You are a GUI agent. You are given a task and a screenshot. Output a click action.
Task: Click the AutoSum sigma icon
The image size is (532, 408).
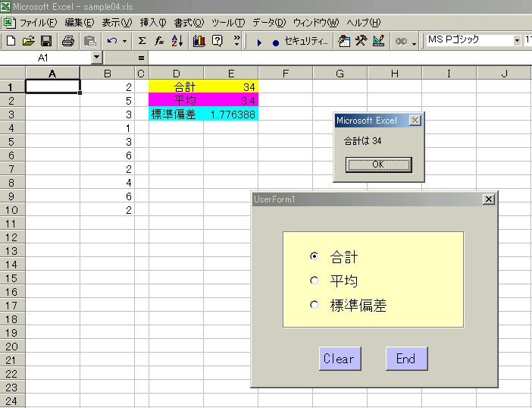[x=142, y=41]
